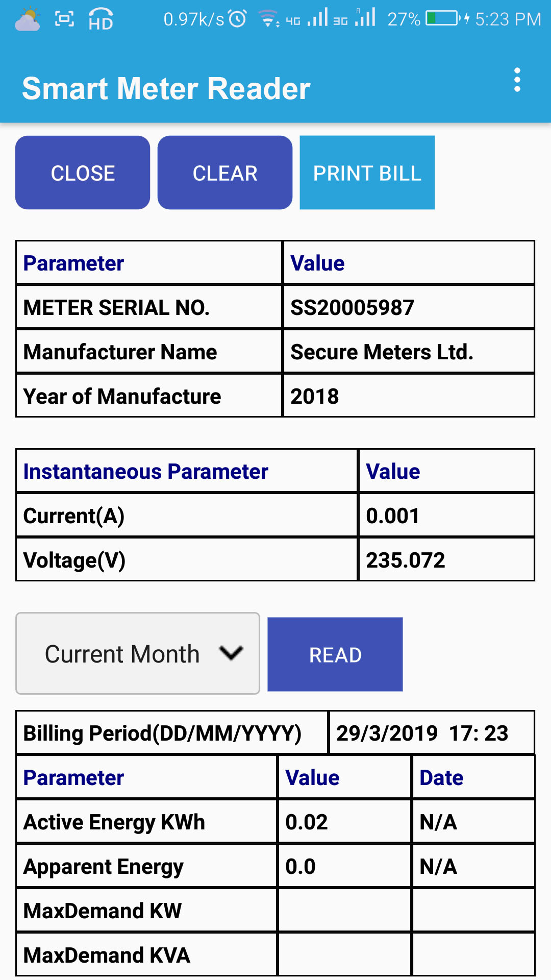Open the Current Month dropdown
Screen dimensions: 551x980
138,653
